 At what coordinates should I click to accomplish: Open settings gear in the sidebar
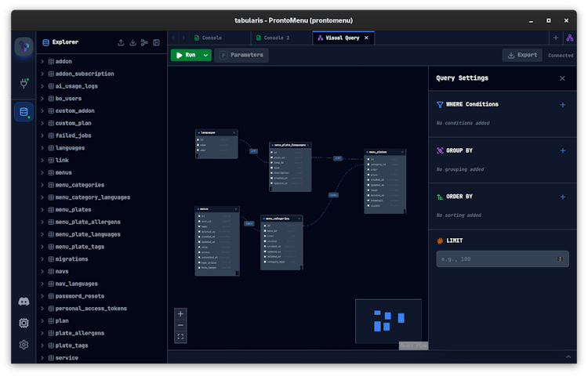[24, 345]
